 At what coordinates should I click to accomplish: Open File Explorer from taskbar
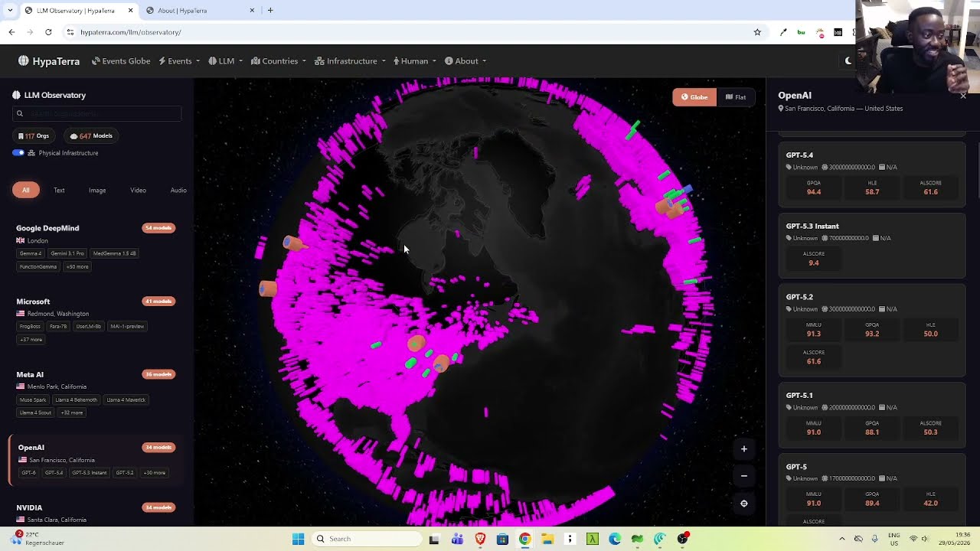(547, 539)
